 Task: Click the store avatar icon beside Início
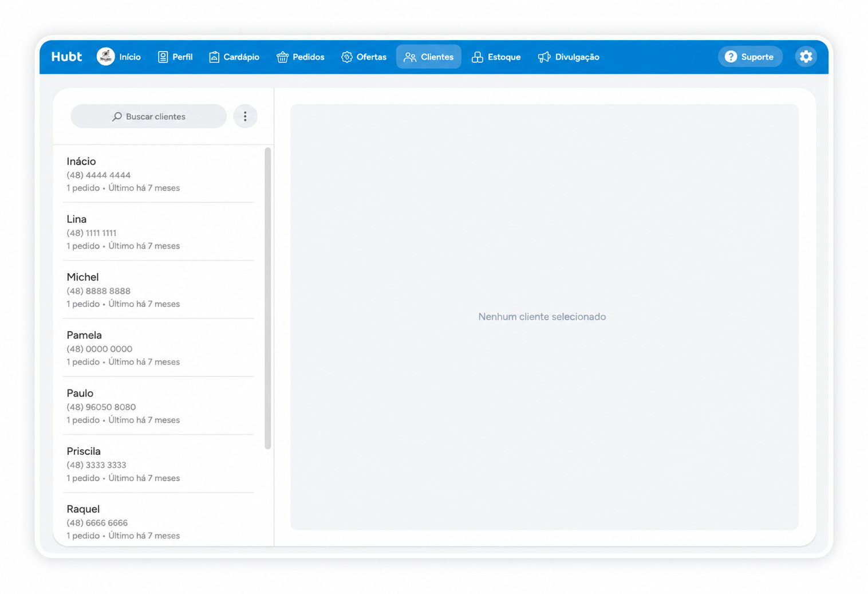coord(105,56)
